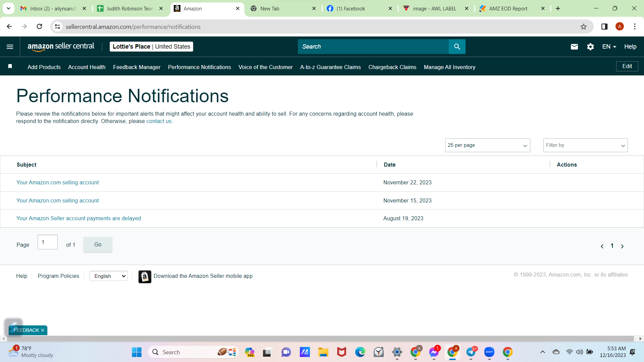Click the horizontal scrollbar at page bottom
The width and height of the screenshot is (644, 362).
pyautogui.click(x=320, y=339)
